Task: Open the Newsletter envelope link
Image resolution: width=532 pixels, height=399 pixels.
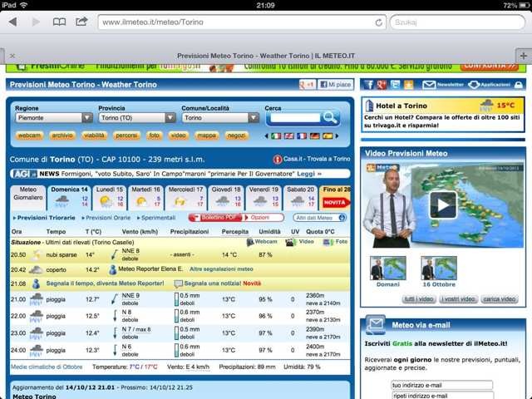Action: coord(443,85)
